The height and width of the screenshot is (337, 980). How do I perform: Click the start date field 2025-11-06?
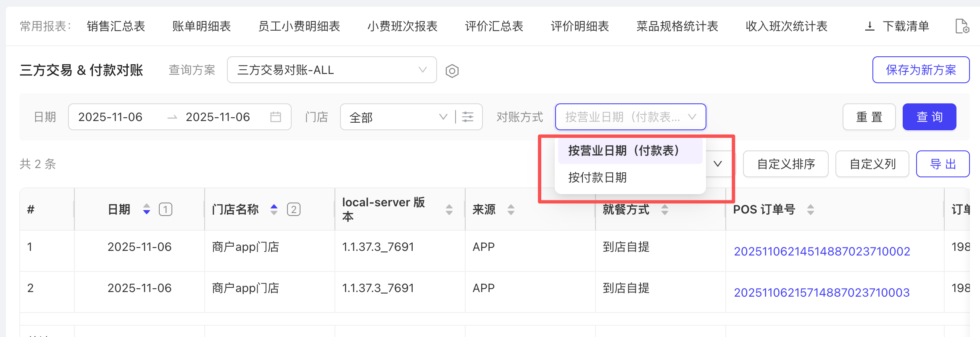coord(111,117)
